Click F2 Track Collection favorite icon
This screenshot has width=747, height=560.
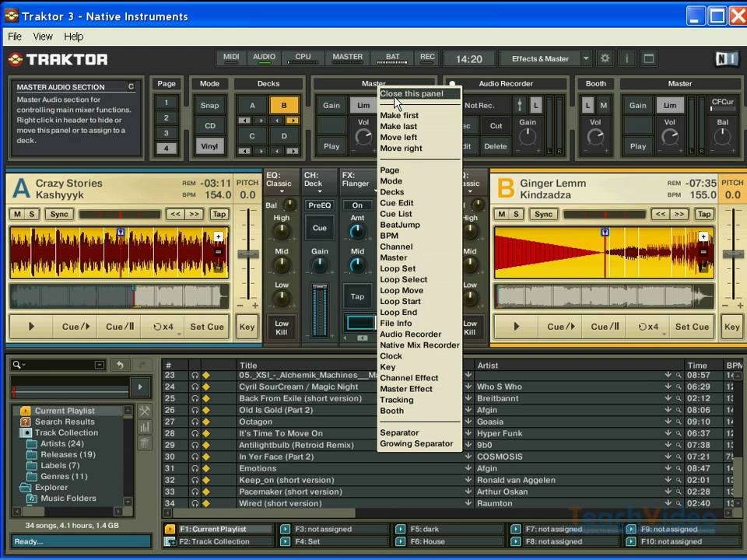click(x=170, y=541)
